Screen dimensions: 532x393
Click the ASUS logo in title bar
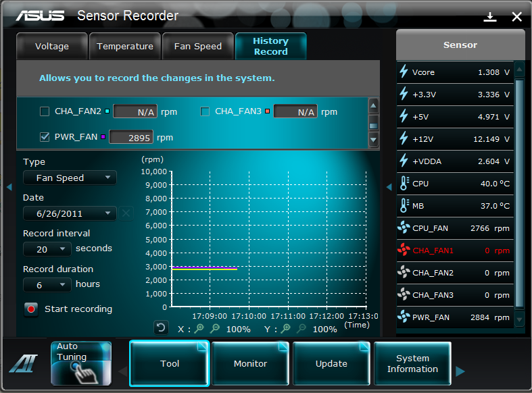40,16
